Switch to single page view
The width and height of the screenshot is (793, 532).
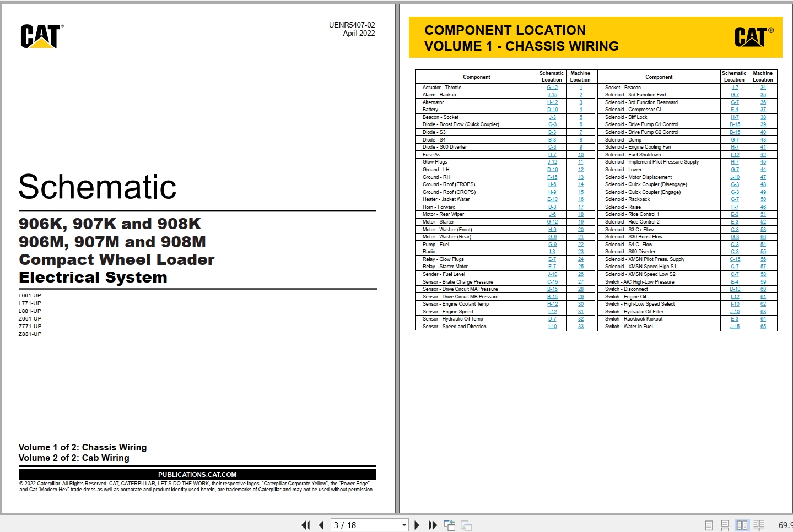tap(709, 525)
